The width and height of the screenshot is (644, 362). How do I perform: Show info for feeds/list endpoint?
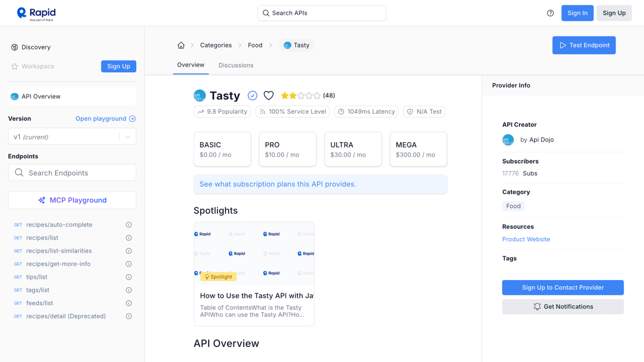(129, 303)
